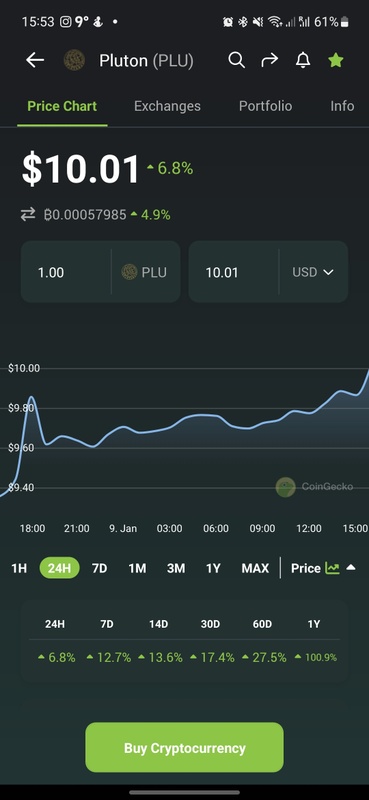The width and height of the screenshot is (369, 800).
Task: Open the Info tab
Action: 342,106
